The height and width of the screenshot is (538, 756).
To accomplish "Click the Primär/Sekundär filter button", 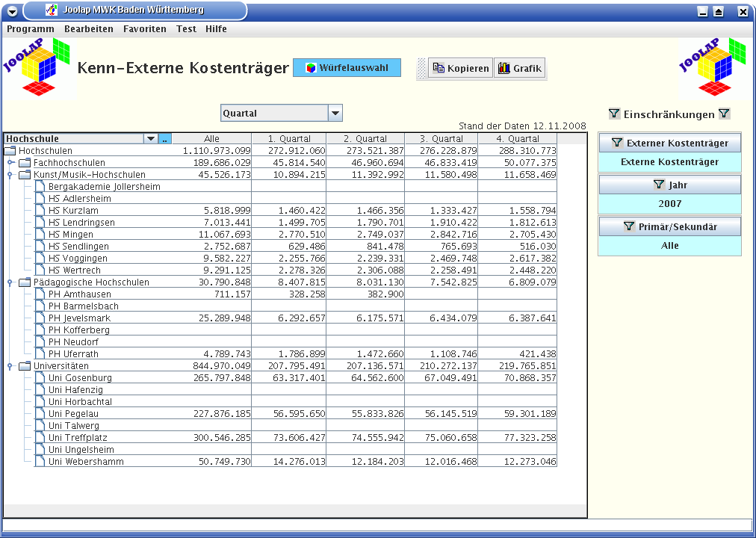I will click(x=669, y=226).
